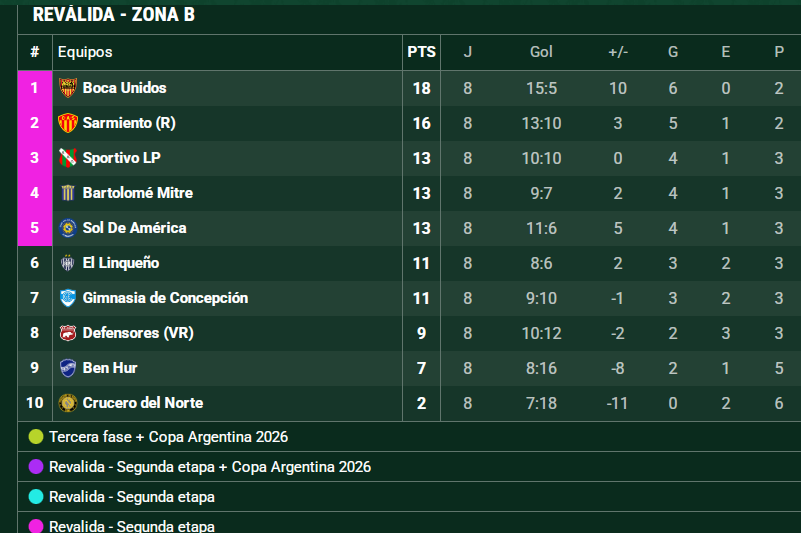The height and width of the screenshot is (533, 801).
Task: Click the cyan Revalida Segunda etapa legend dot
Action: click(x=36, y=497)
